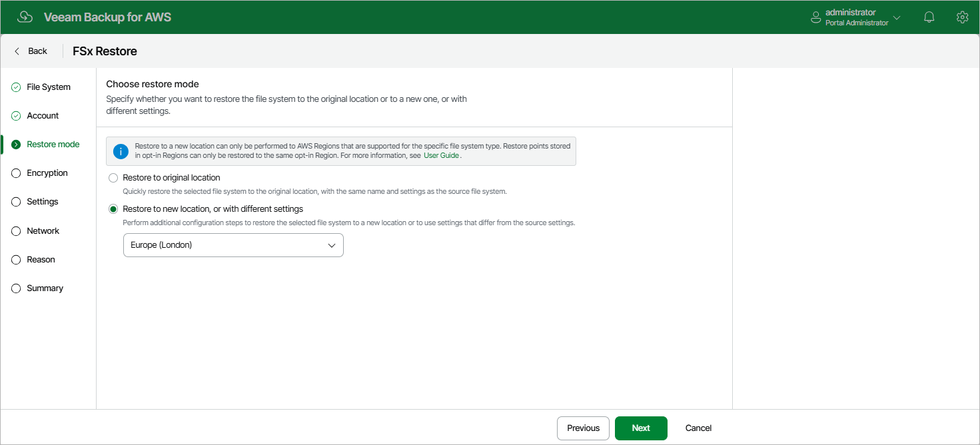Screen dimensions: 980x445
Task: Click the Portal Administrator role text
Action: click(x=857, y=23)
